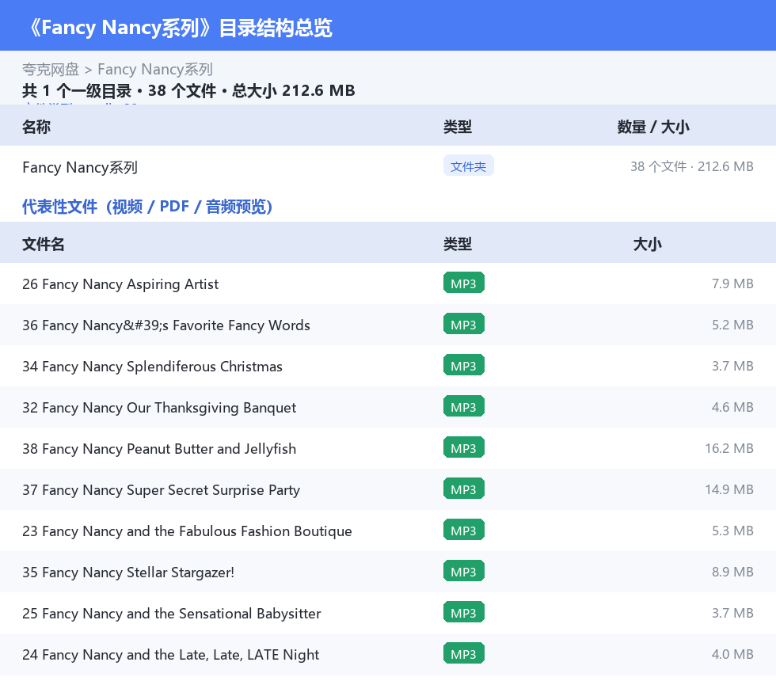Image resolution: width=776 pixels, height=700 pixels.
Task: Select 25 Fancy Nancy Sensational Babysitter
Action: tap(172, 613)
